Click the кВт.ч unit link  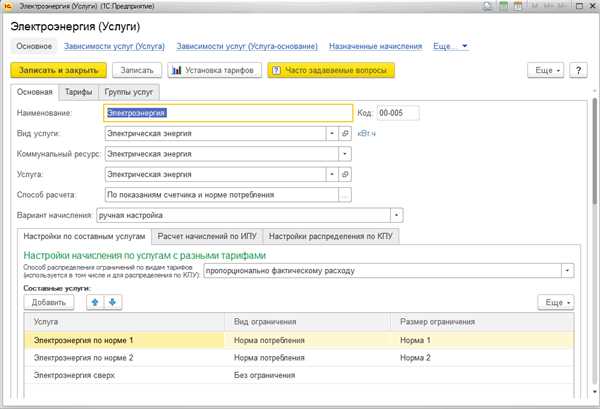pos(366,134)
